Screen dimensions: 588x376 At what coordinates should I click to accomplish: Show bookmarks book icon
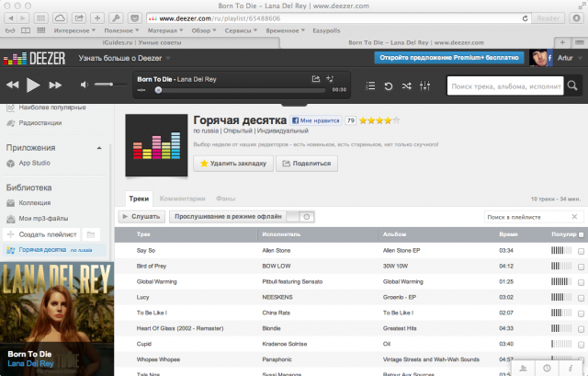click(26, 30)
